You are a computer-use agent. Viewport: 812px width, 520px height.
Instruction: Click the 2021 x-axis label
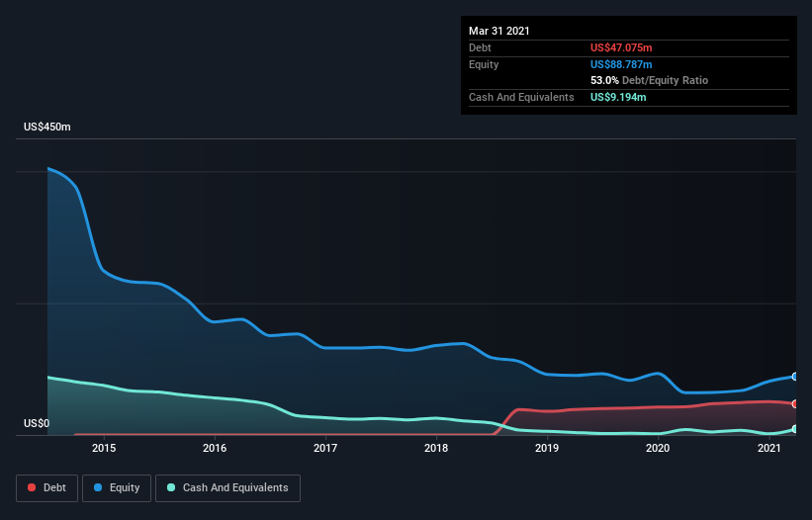pyautogui.click(x=769, y=448)
